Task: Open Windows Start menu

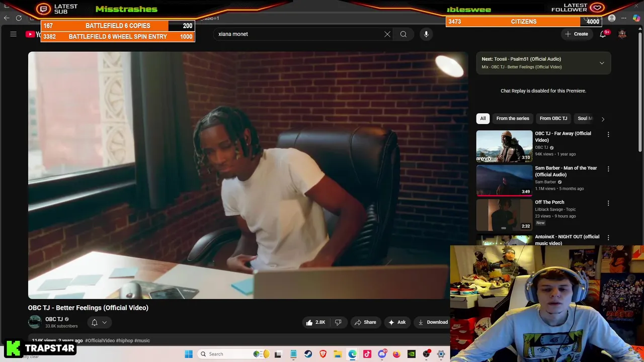Action: [x=189, y=354]
